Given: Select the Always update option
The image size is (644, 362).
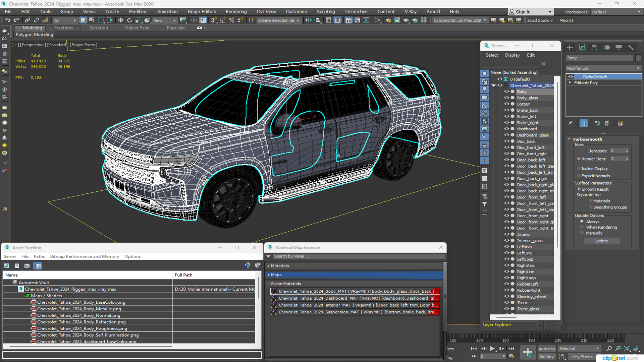Looking at the screenshot, I should 582,222.
